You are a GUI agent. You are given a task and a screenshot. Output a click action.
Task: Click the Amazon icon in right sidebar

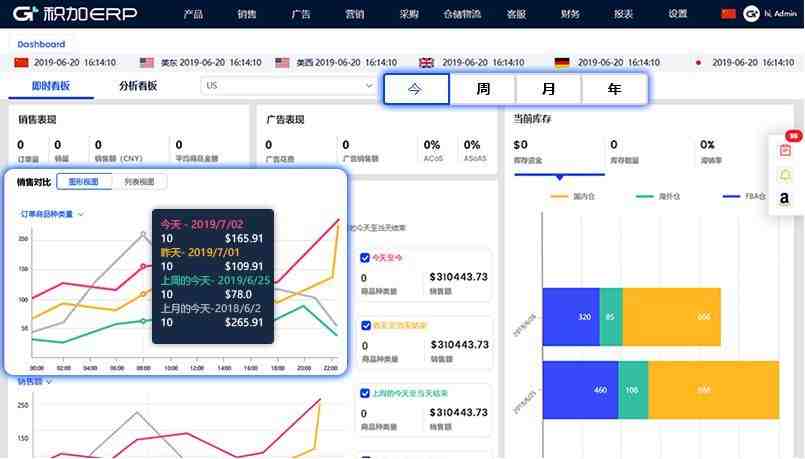[785, 199]
